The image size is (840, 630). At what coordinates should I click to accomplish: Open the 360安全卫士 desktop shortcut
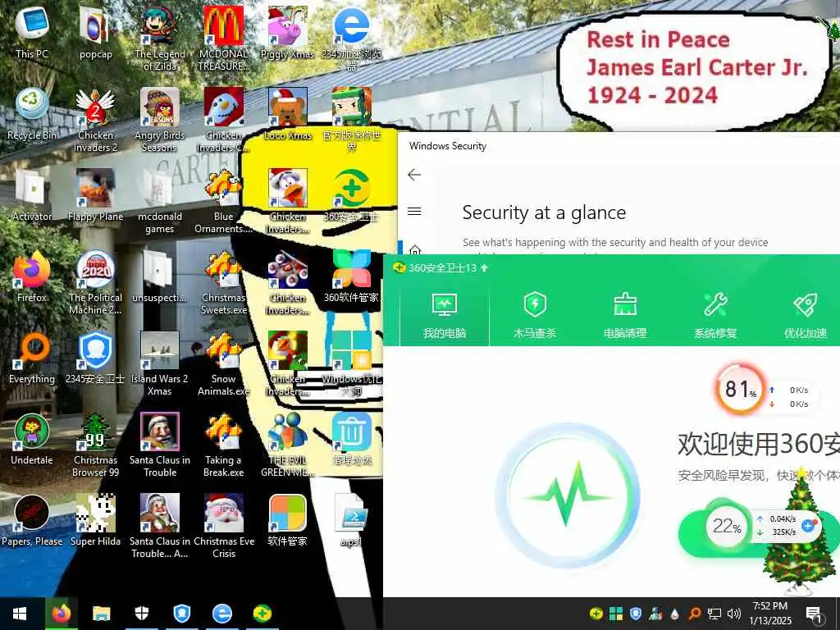point(351,195)
